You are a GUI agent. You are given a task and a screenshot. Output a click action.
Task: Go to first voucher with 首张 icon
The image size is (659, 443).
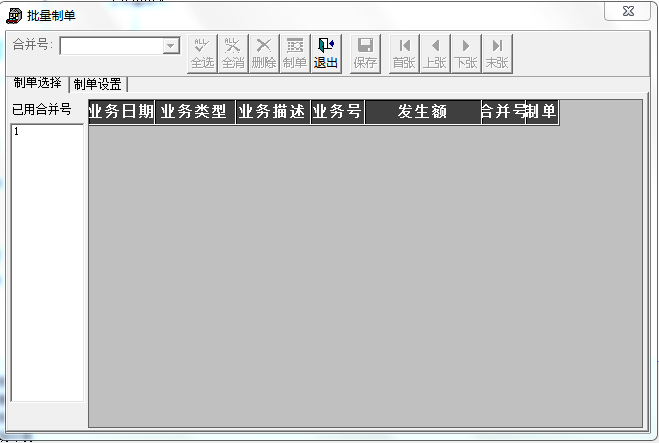[404, 53]
